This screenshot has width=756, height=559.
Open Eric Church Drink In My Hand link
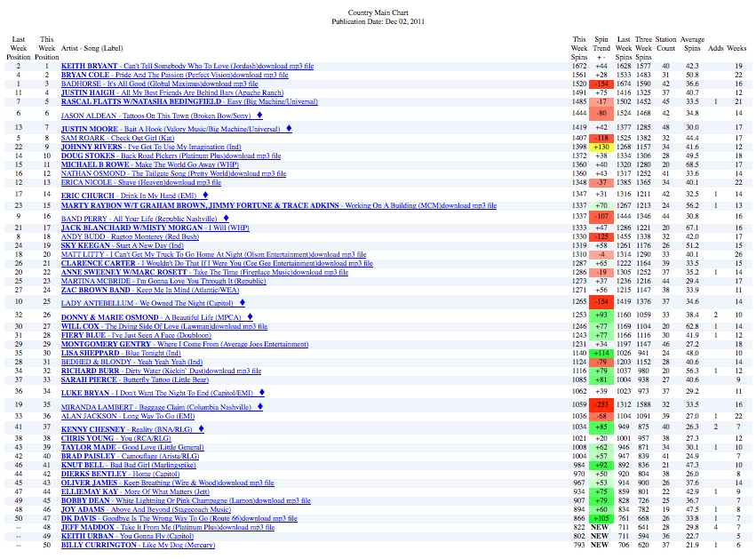pyautogui.click(x=129, y=196)
